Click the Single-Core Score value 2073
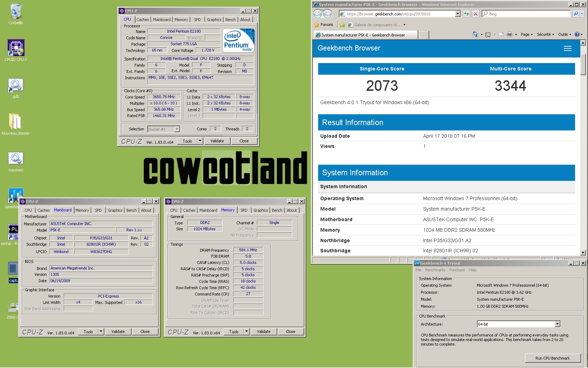588x368 pixels. 382,86
